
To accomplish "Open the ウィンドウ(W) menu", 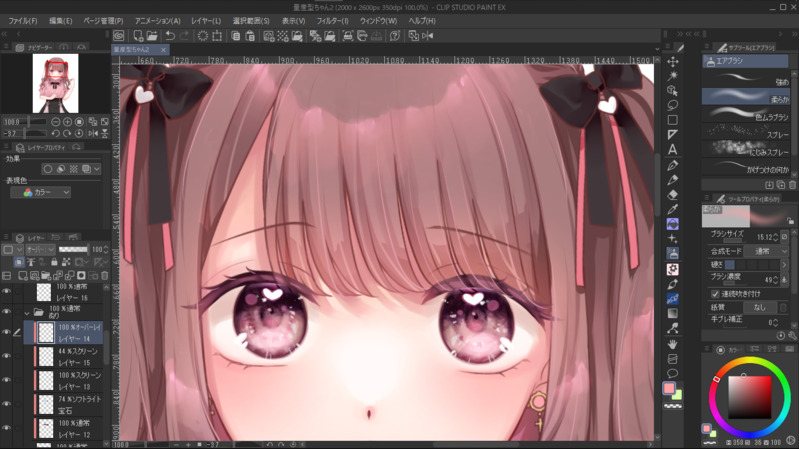I will tap(378, 21).
